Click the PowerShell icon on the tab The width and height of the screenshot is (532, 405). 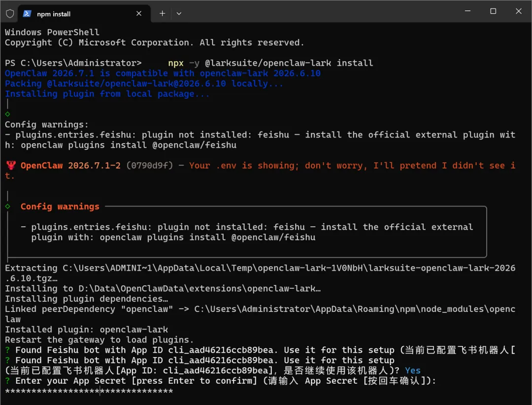27,14
